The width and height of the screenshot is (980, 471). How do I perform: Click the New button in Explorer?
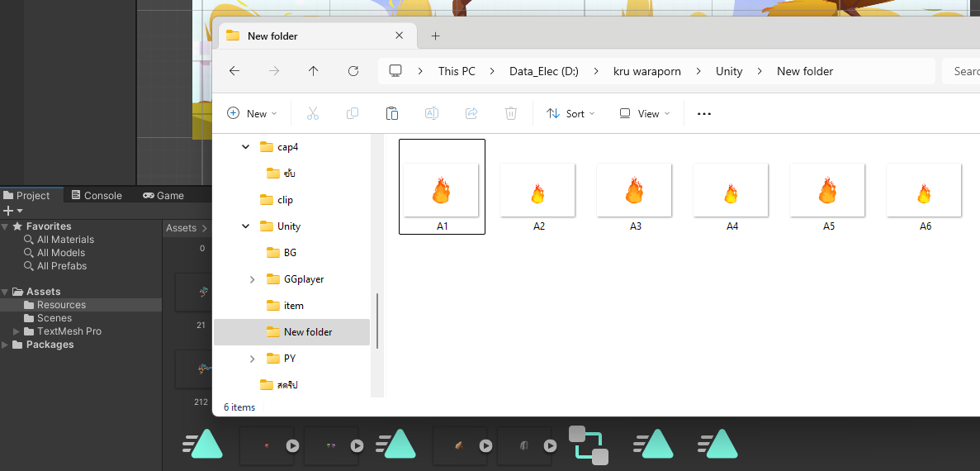pos(252,114)
